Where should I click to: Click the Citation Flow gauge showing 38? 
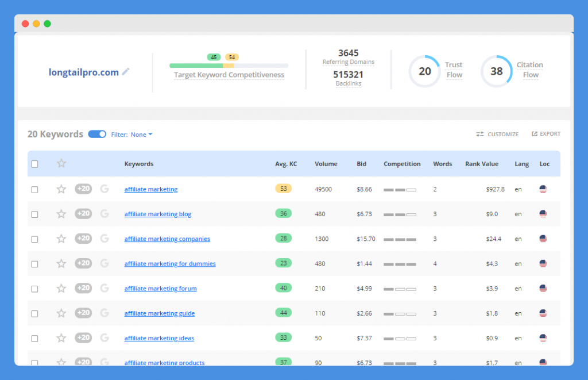pos(497,71)
